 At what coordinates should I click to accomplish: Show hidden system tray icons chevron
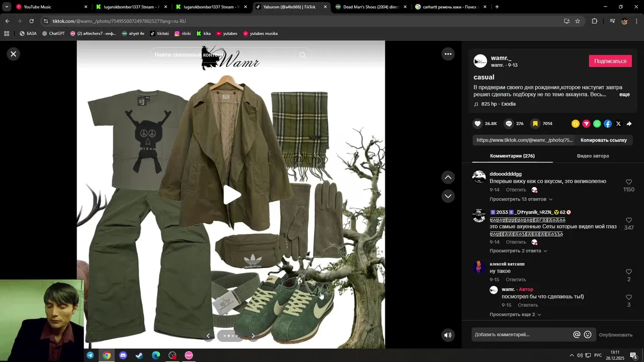coord(572,355)
